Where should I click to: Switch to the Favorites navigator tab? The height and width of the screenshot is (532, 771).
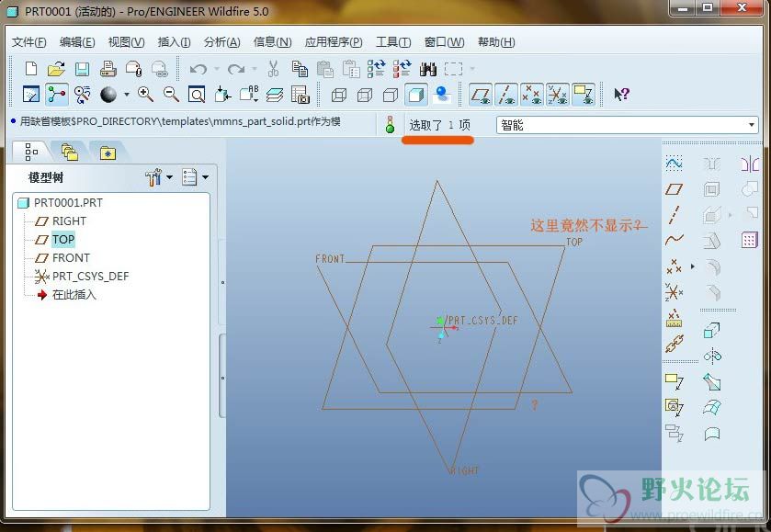point(108,153)
